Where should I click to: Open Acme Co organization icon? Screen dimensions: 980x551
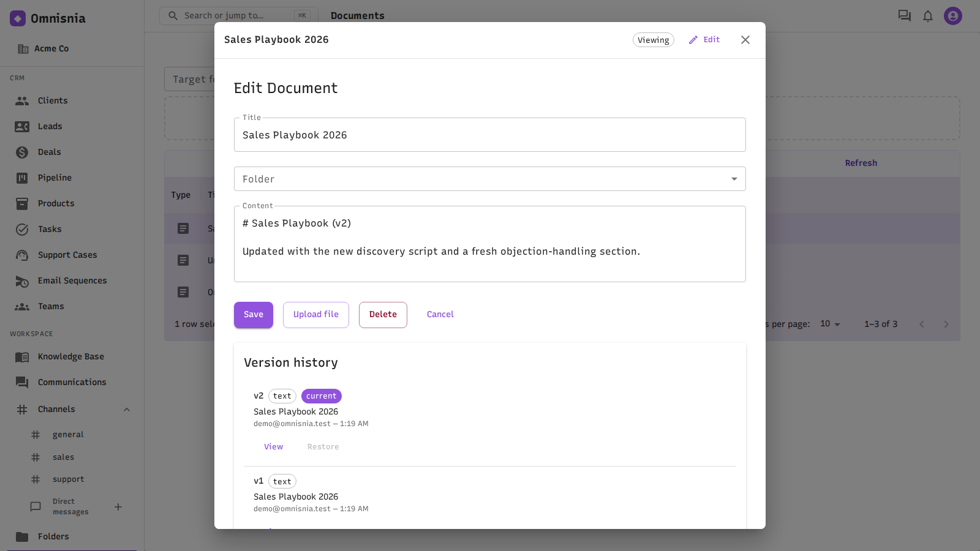point(23,49)
